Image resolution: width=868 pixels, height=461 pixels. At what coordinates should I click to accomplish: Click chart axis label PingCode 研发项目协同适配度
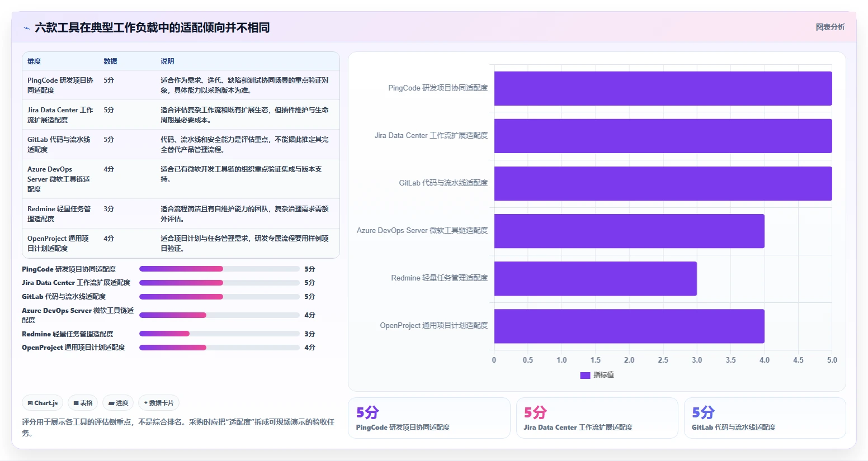click(438, 88)
